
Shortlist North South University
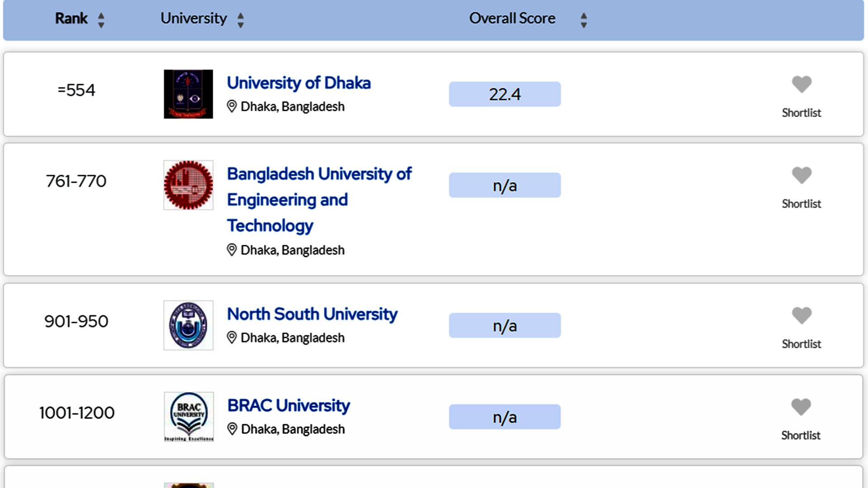[x=801, y=314]
